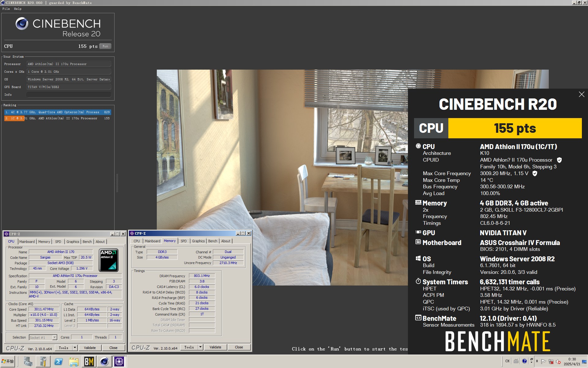Click the GPU icon in BenchMate panel
Viewport: 588px width, 368px height.
click(418, 232)
